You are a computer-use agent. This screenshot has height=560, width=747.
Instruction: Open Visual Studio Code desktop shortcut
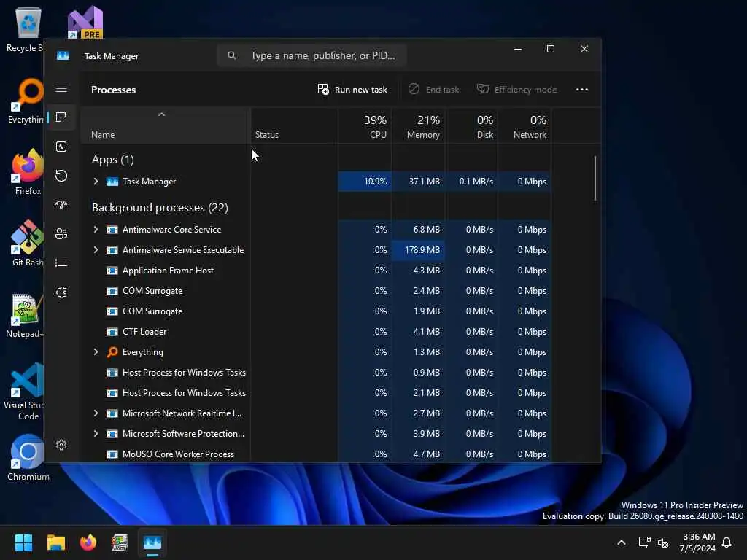pyautogui.click(x=25, y=392)
